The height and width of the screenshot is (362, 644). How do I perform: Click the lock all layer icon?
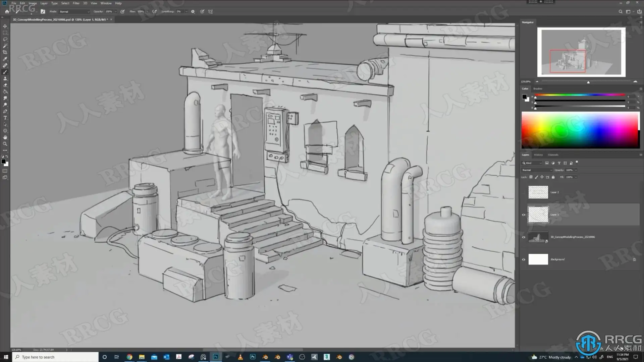(553, 177)
